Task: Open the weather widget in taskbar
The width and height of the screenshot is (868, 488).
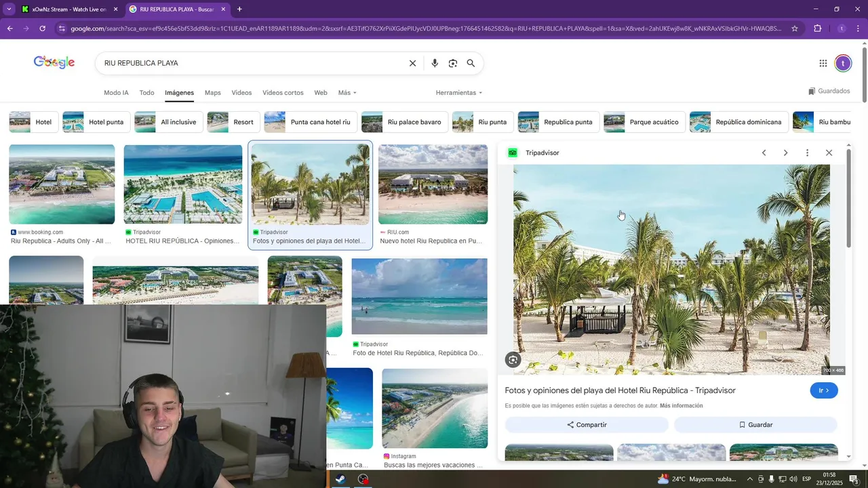Action: pos(696,479)
